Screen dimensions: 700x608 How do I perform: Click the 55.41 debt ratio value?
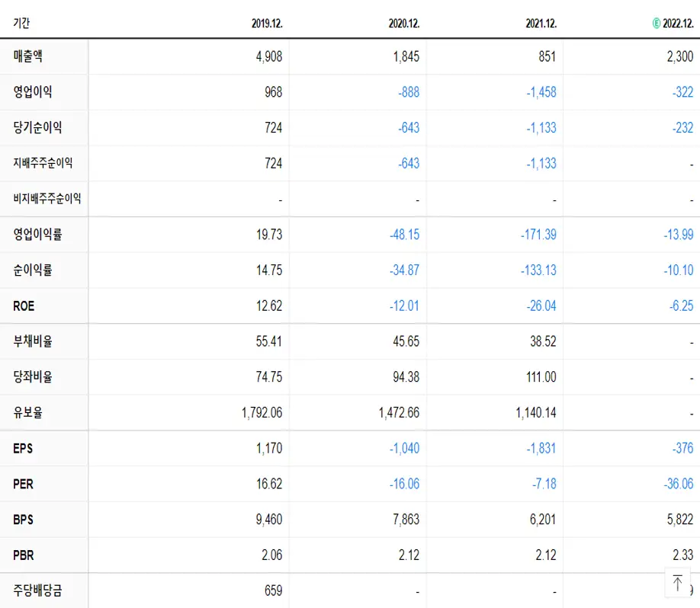269,341
